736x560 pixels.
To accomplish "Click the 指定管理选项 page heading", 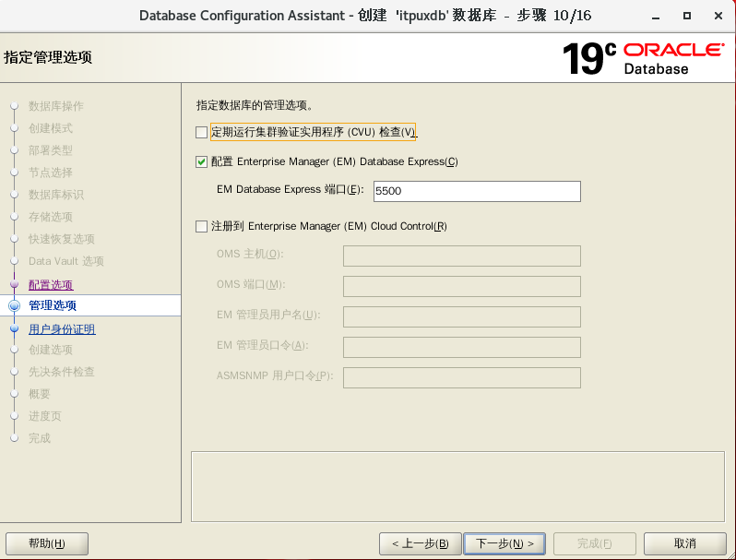I will coord(48,57).
